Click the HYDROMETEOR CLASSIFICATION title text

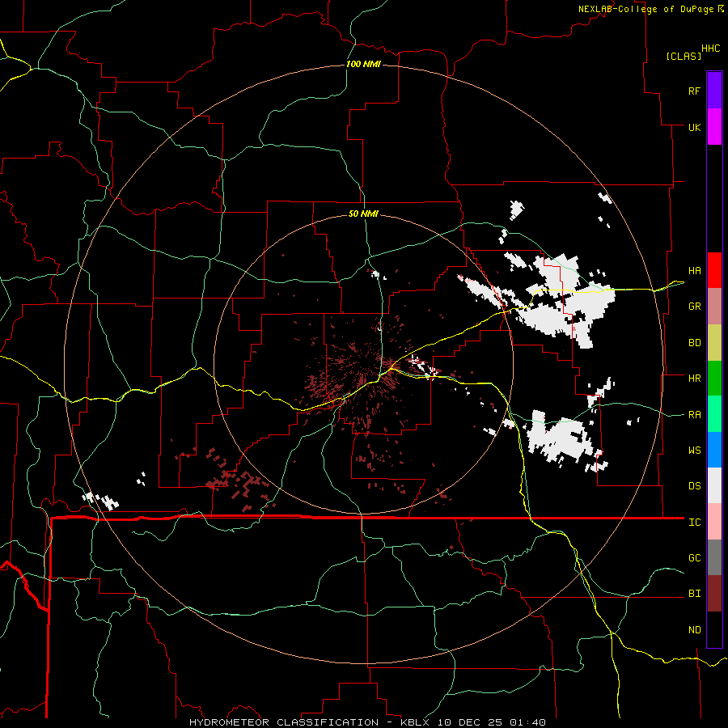pos(284,722)
